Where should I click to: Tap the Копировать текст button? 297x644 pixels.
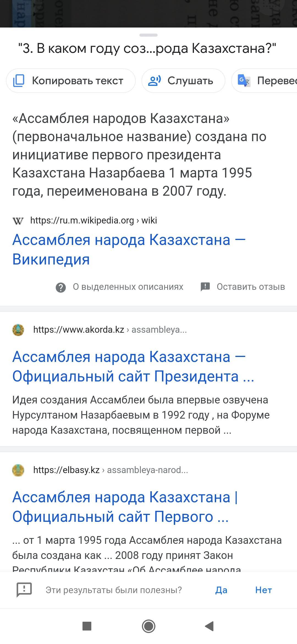[71, 81]
